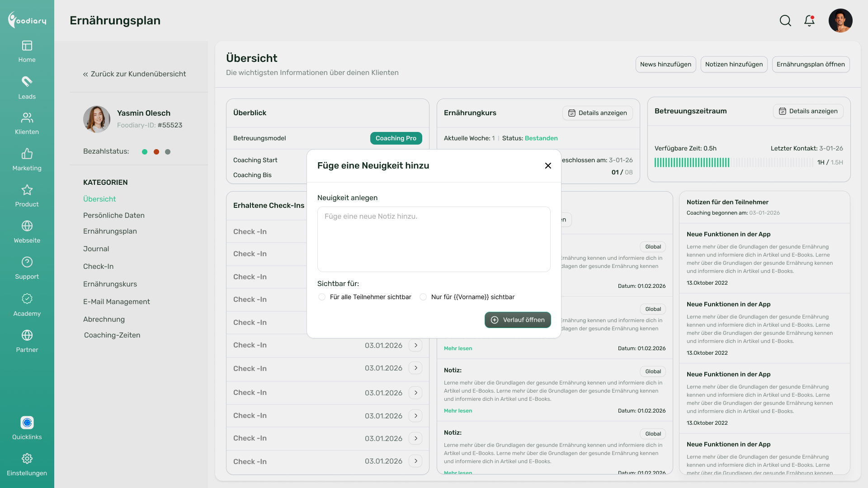The image size is (868, 488).
Task: Select 'Nur für {{Vorname}} sichtbar' radio
Action: (x=423, y=297)
